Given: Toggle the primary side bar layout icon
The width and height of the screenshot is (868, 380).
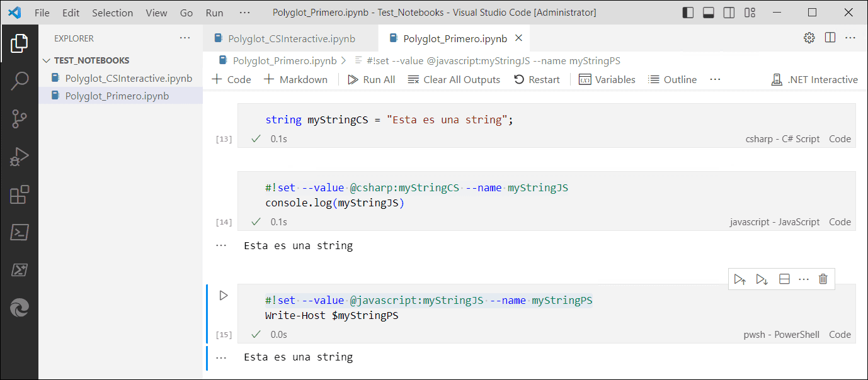Looking at the screenshot, I should coord(688,13).
